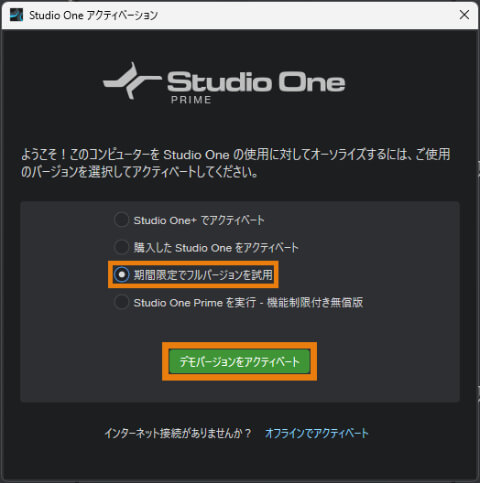Click the PRIME text under the logo
The width and height of the screenshot is (480, 483).
pos(191,100)
